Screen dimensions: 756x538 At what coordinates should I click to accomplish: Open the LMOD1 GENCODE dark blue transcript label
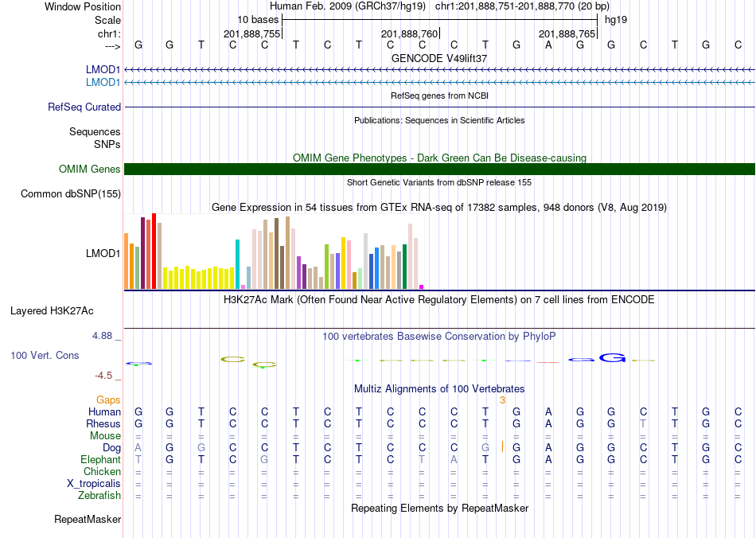103,70
